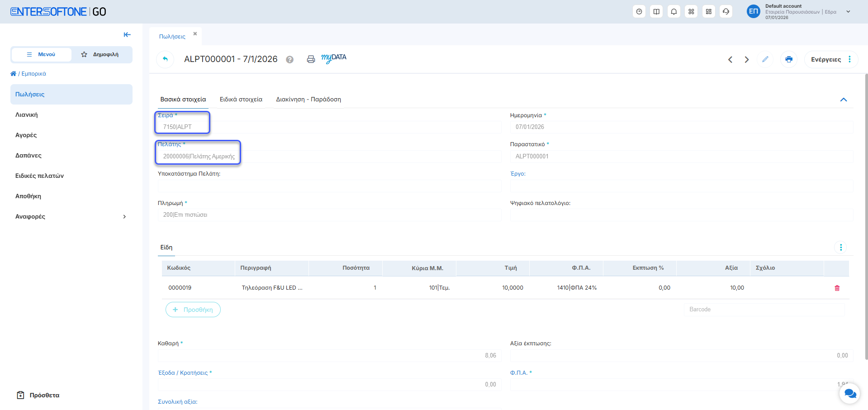Go to the previous document arrow
The width and height of the screenshot is (868, 410).
tap(730, 60)
